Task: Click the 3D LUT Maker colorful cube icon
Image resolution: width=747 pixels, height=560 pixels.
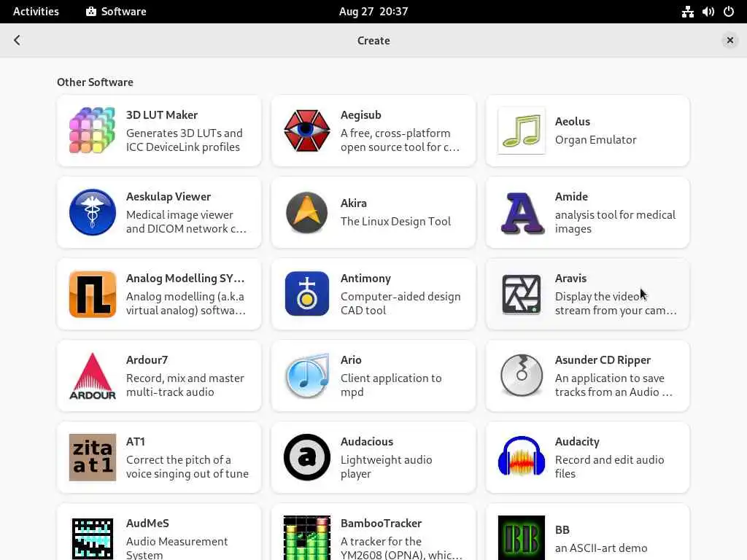Action: click(x=93, y=131)
